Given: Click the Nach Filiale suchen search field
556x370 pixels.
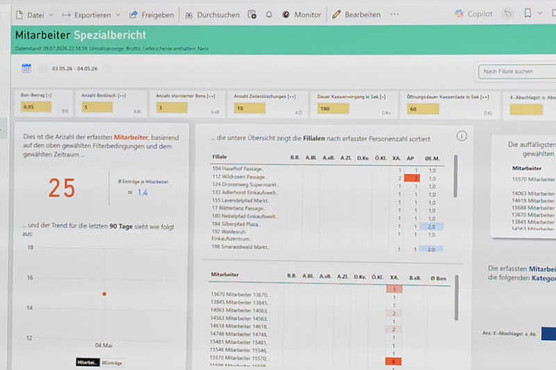Looking at the screenshot, I should point(517,71).
